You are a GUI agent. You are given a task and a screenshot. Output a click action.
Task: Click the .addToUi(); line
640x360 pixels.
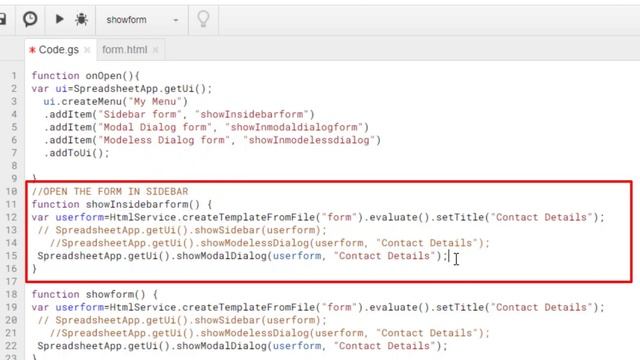pos(76,153)
